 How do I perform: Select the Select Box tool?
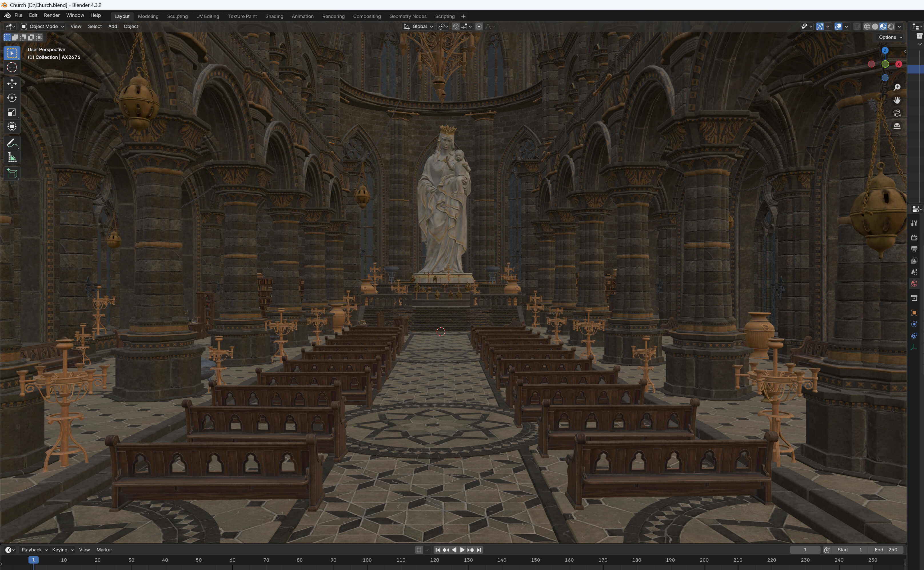click(12, 53)
